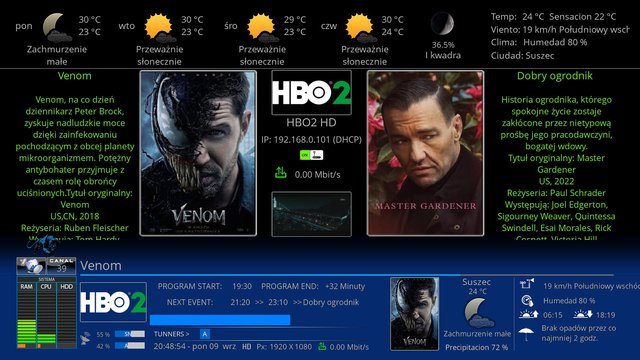
Task: Select tuner A indicator
Action: pos(205,334)
